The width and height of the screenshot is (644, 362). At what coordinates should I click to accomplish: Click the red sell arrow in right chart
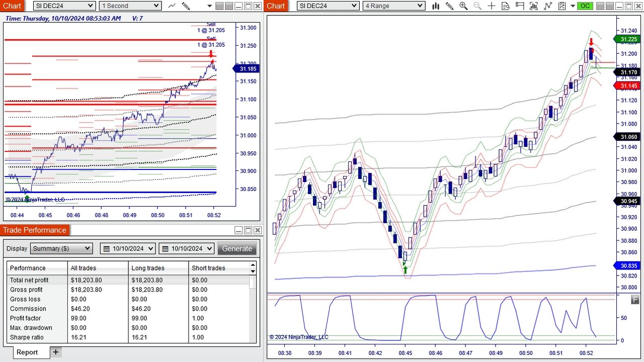pyautogui.click(x=592, y=42)
